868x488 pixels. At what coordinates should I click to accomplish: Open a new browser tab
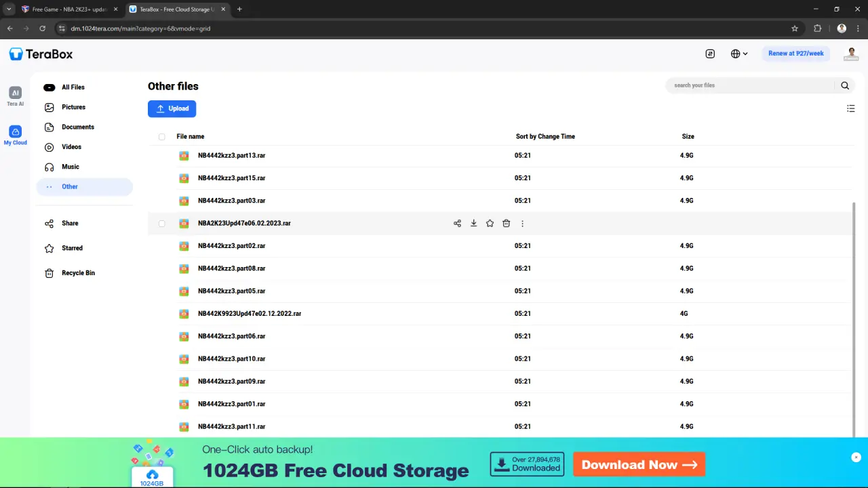(x=239, y=9)
